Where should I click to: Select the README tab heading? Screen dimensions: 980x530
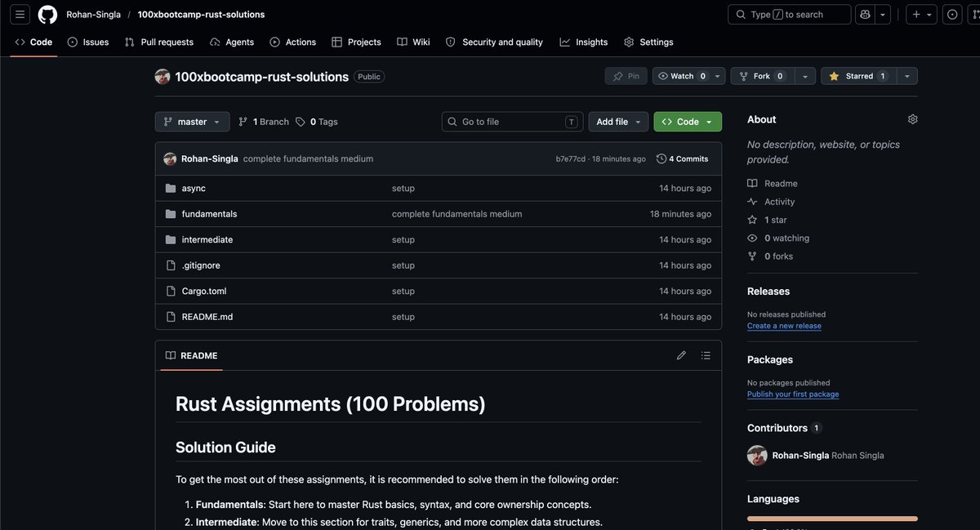pos(191,355)
